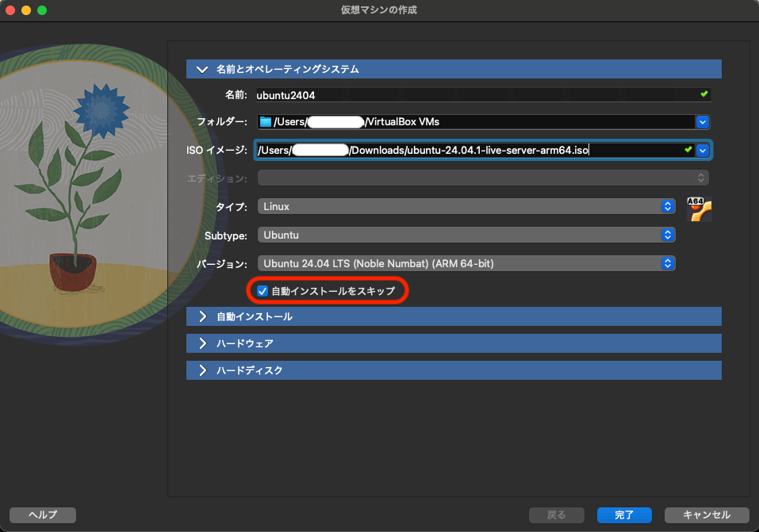
Task: Open the フォルダー dropdown arrow
Action: 703,122
